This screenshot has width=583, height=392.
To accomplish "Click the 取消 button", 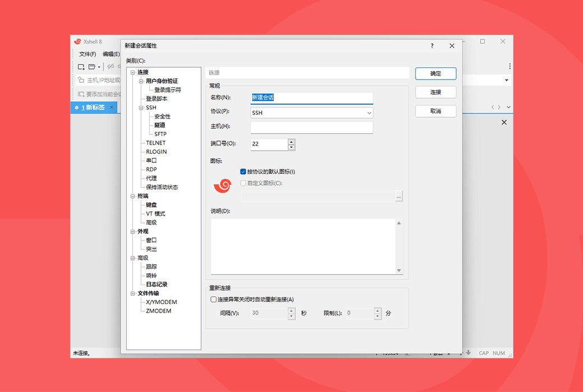I will click(436, 111).
